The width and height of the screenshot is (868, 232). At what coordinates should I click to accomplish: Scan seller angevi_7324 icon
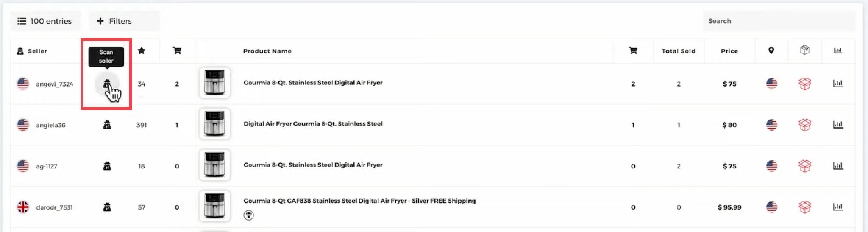point(107,84)
